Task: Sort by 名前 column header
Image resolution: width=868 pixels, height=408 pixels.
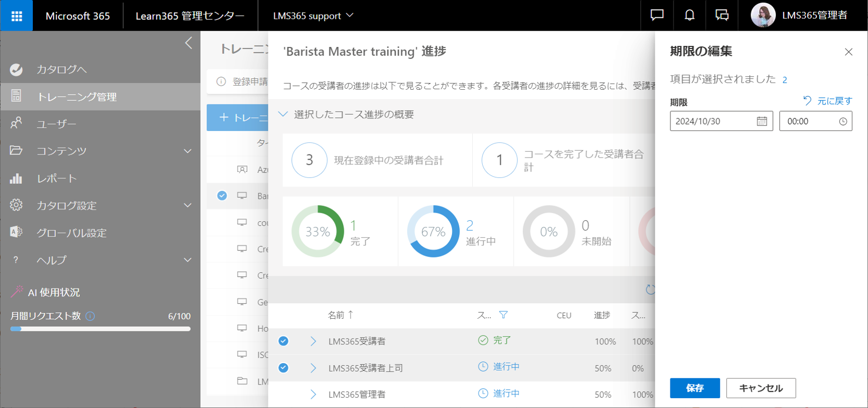Action: 341,315
